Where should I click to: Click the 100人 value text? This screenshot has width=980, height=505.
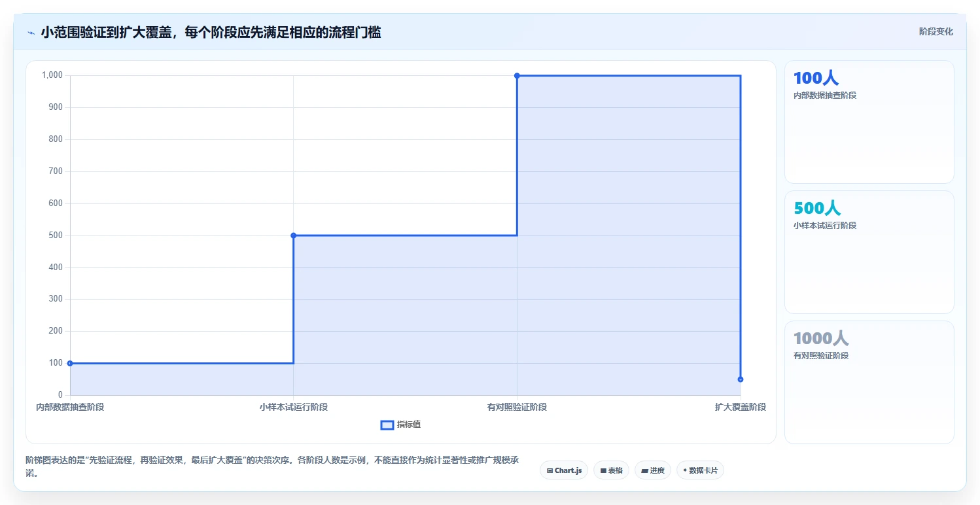point(815,78)
